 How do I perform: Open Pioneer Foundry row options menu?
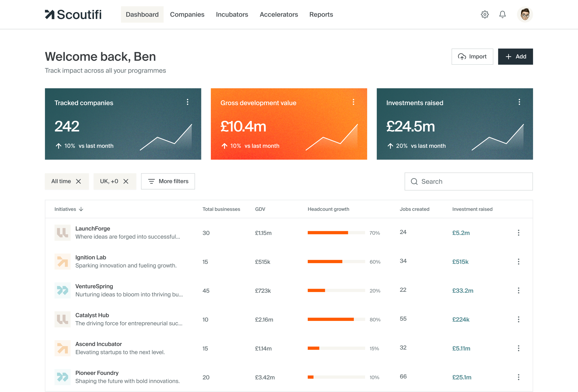pos(518,377)
